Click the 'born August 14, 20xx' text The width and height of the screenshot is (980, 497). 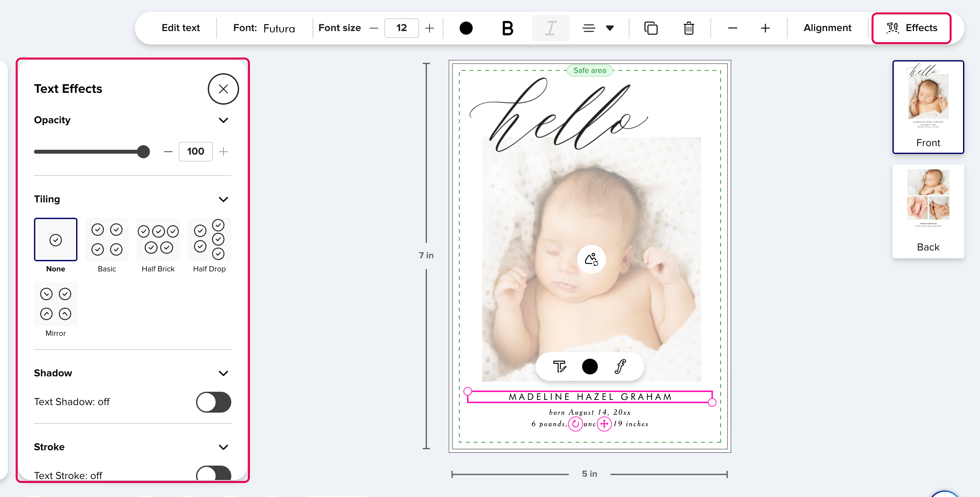590,412
